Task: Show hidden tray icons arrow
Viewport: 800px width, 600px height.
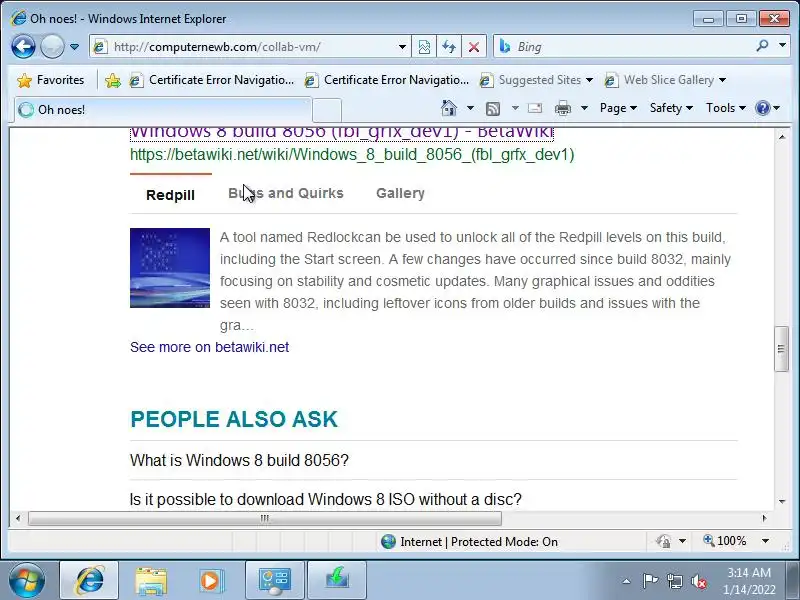Action: pos(627,581)
